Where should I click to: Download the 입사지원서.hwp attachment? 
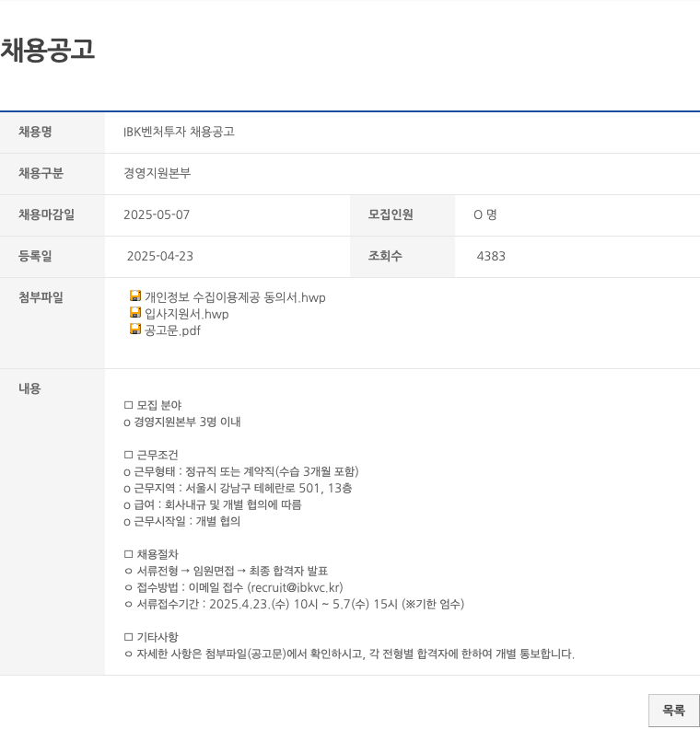point(187,314)
